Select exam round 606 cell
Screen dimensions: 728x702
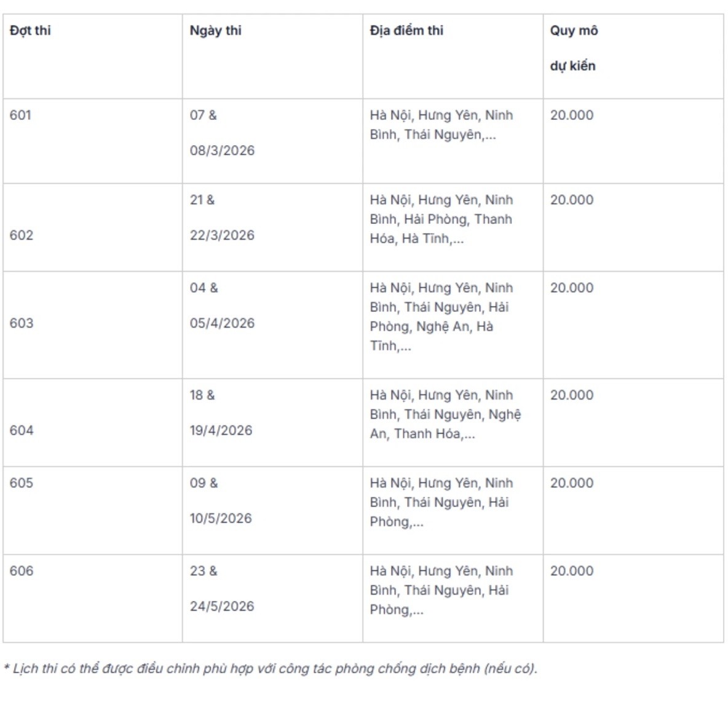22,571
